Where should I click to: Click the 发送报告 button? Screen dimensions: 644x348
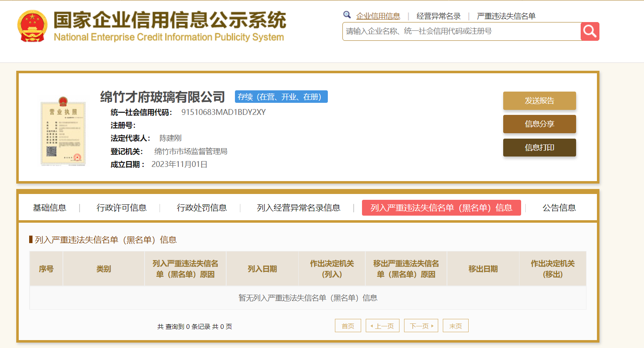click(539, 101)
